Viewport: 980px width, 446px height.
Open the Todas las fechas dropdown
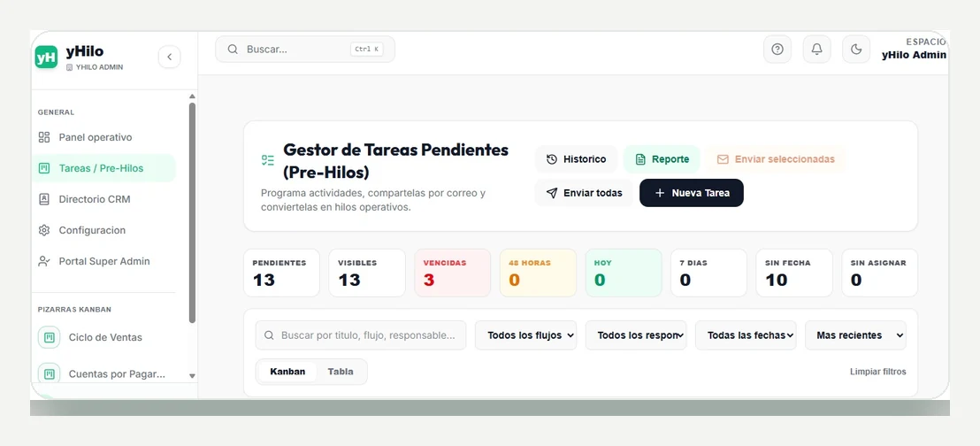pyautogui.click(x=746, y=335)
